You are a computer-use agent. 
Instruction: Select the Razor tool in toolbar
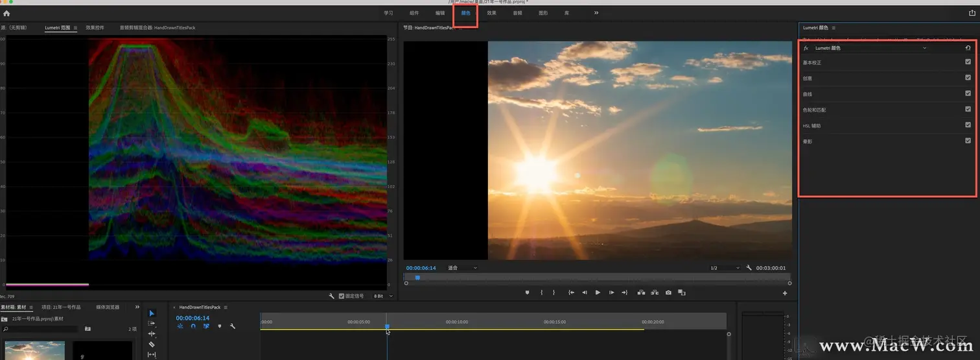(152, 344)
